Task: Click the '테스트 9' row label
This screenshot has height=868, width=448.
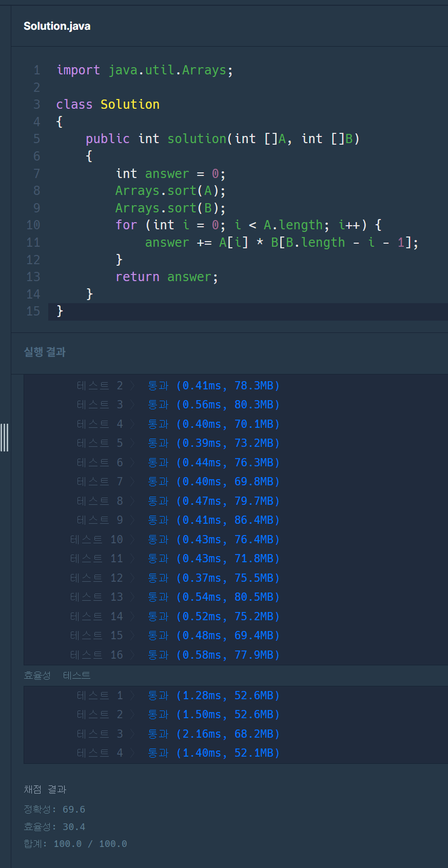Action: click(100, 520)
